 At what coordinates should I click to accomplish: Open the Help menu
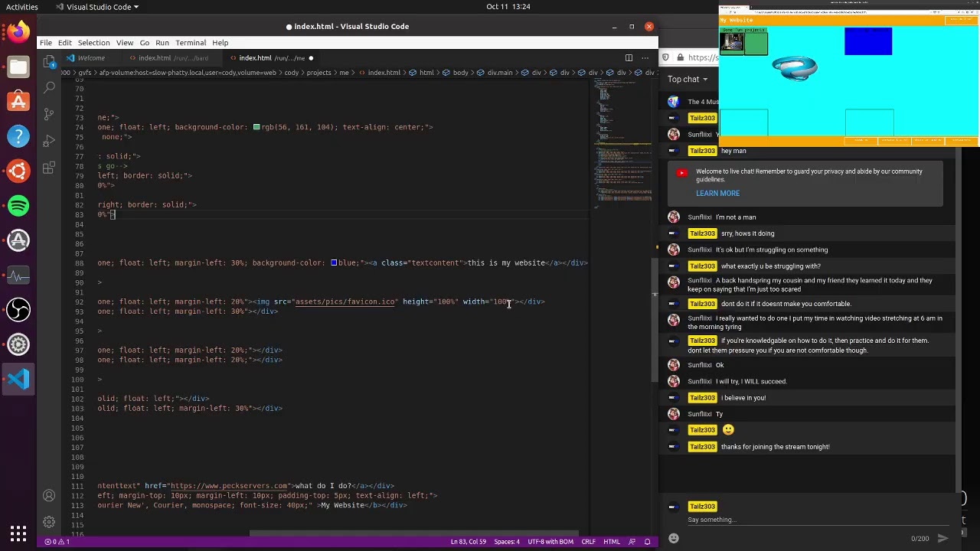click(x=220, y=43)
